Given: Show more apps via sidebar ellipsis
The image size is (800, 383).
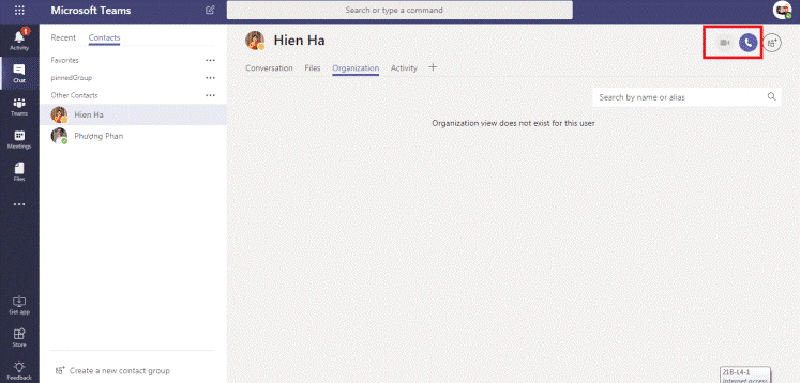Looking at the screenshot, I should click(x=19, y=204).
